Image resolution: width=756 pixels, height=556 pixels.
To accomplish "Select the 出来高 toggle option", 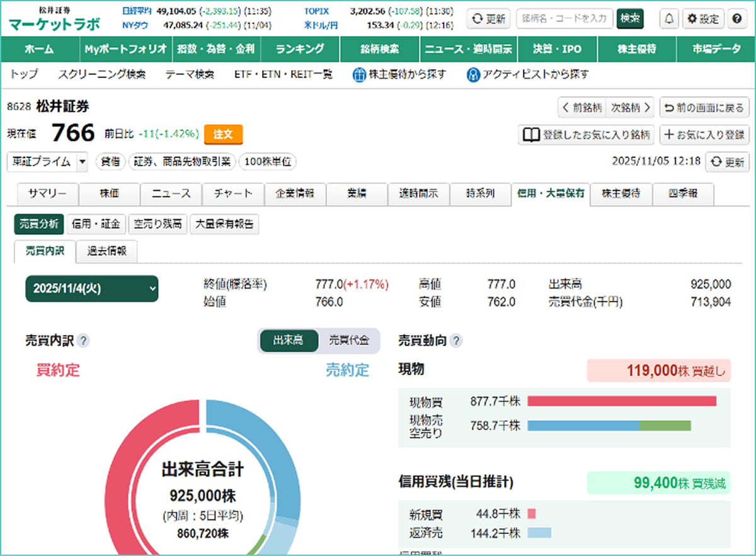I will 289,341.
